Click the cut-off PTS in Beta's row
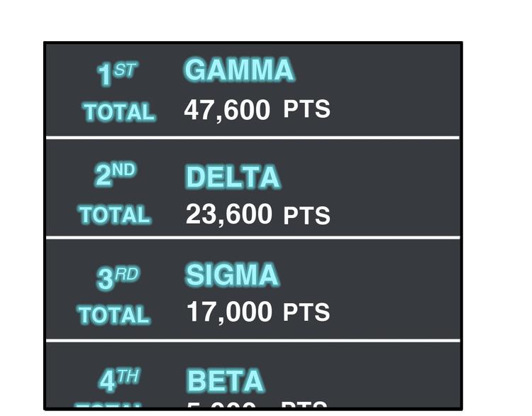Viewport: 532px width, 416px height. [x=308, y=405]
